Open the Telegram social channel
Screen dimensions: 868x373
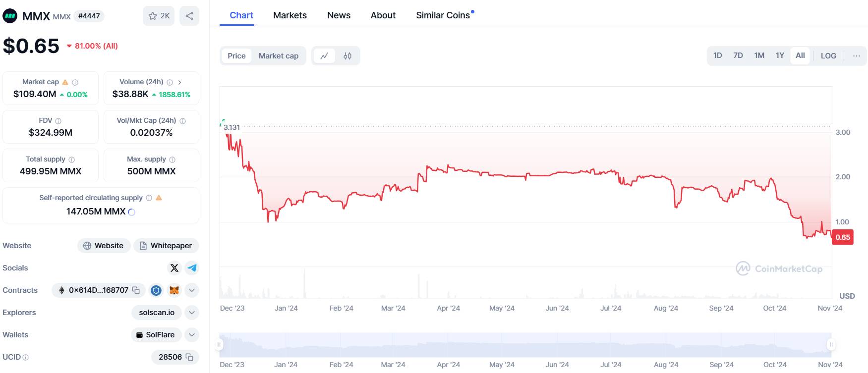coord(192,268)
